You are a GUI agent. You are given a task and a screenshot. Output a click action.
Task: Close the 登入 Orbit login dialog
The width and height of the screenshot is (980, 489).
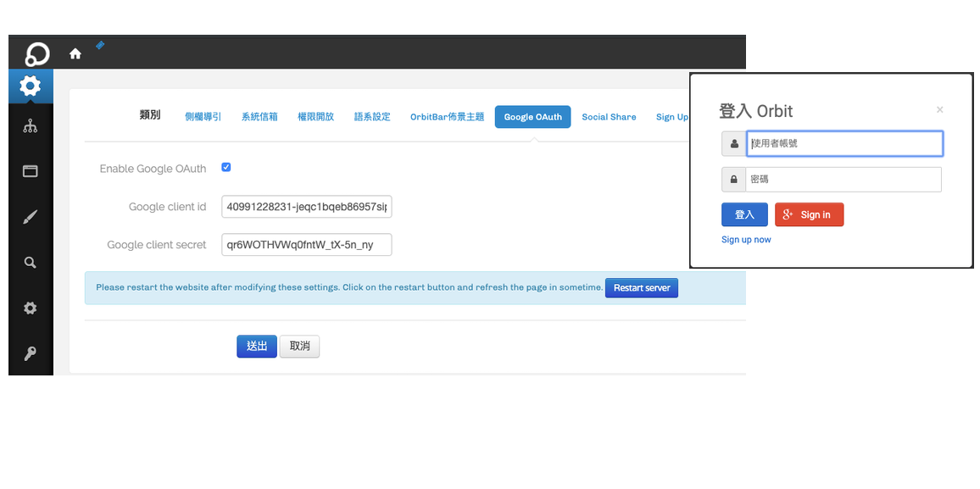939,109
